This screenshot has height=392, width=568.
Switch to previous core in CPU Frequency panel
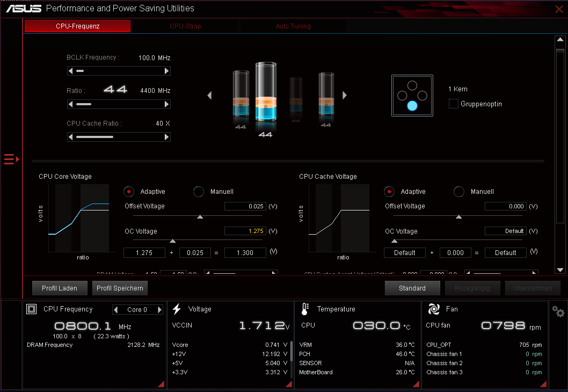(x=116, y=310)
